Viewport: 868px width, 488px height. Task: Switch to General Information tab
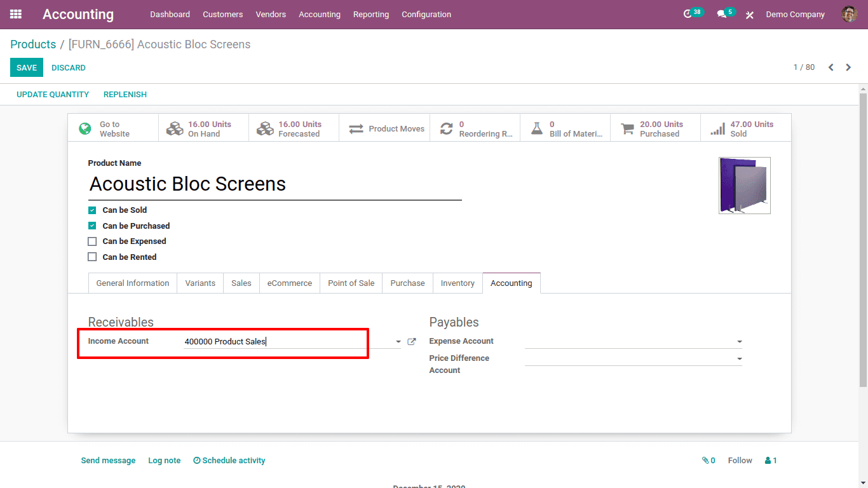click(x=133, y=283)
